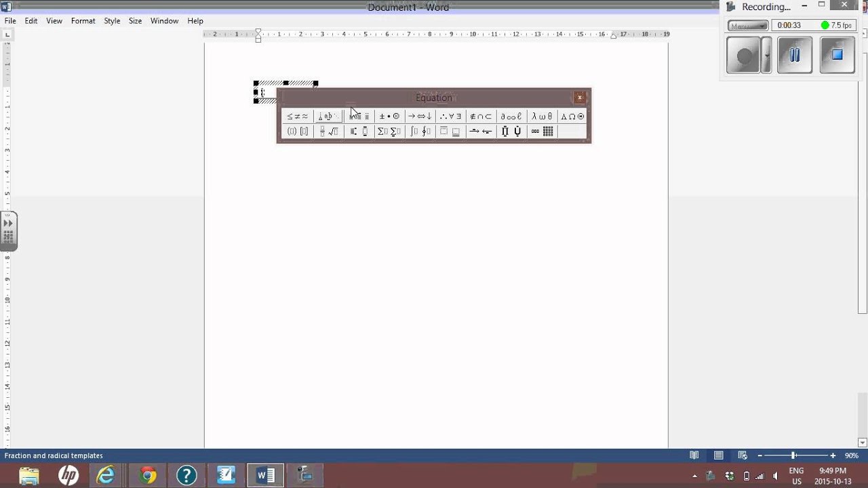Viewport: 868px width, 488px height.
Task: Open the summation templates palette
Action: 389,131
